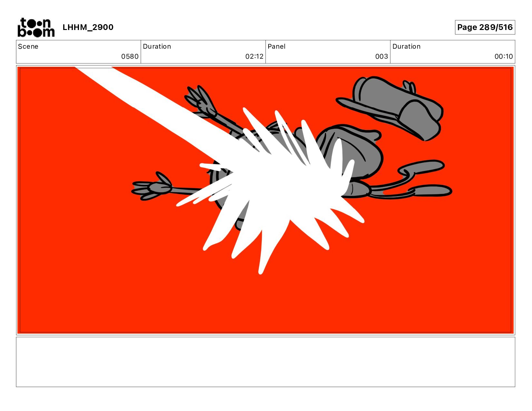Viewport: 532px width, 411px height.
Task: Select panel number 003
Action: coord(381,56)
